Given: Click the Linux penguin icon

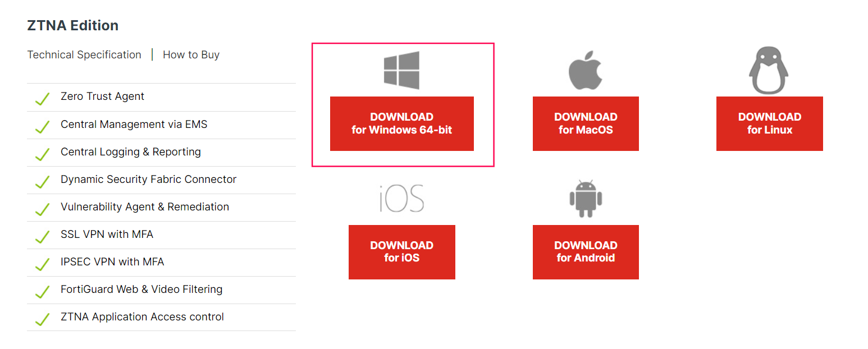Looking at the screenshot, I should click(769, 71).
